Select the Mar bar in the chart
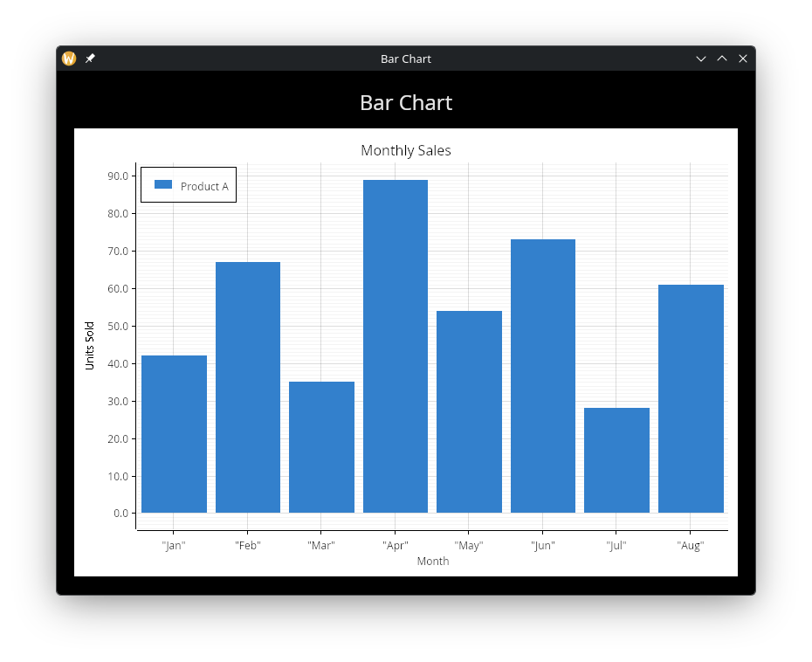Viewport: 812px width, 662px height. click(321, 445)
